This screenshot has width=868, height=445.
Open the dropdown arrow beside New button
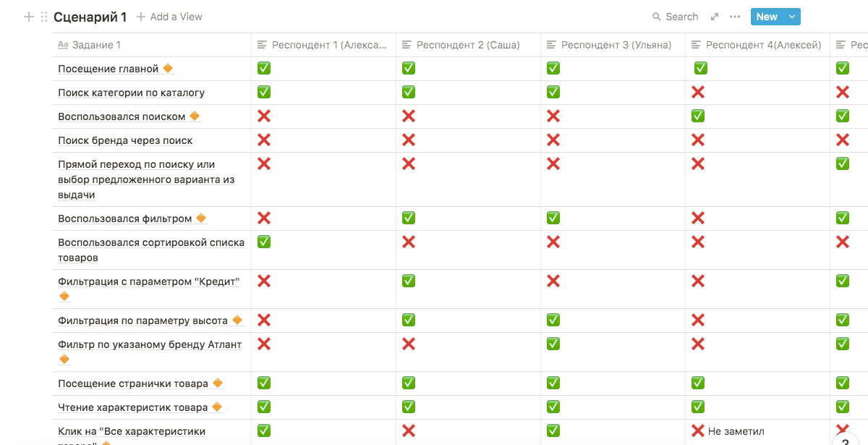pyautogui.click(x=792, y=17)
